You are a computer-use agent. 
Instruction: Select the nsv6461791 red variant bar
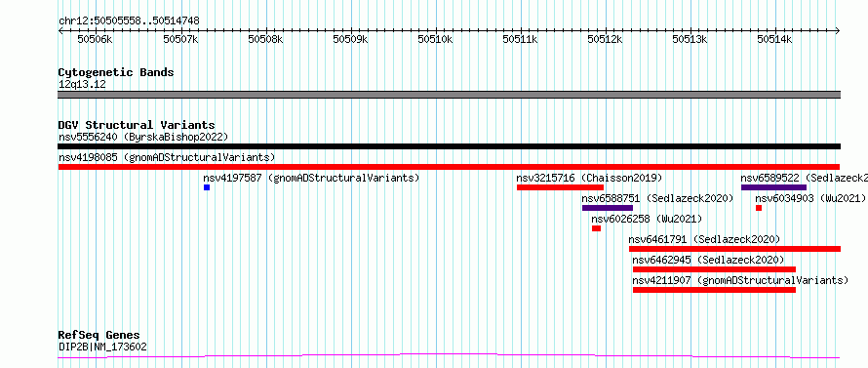point(734,249)
